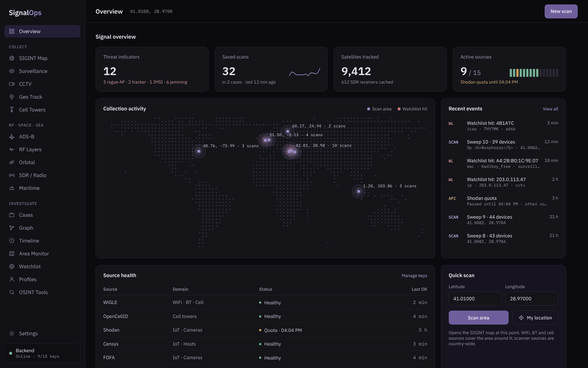Open the Manage keys link
Viewport: 588px width, 368px height.
[x=415, y=276]
